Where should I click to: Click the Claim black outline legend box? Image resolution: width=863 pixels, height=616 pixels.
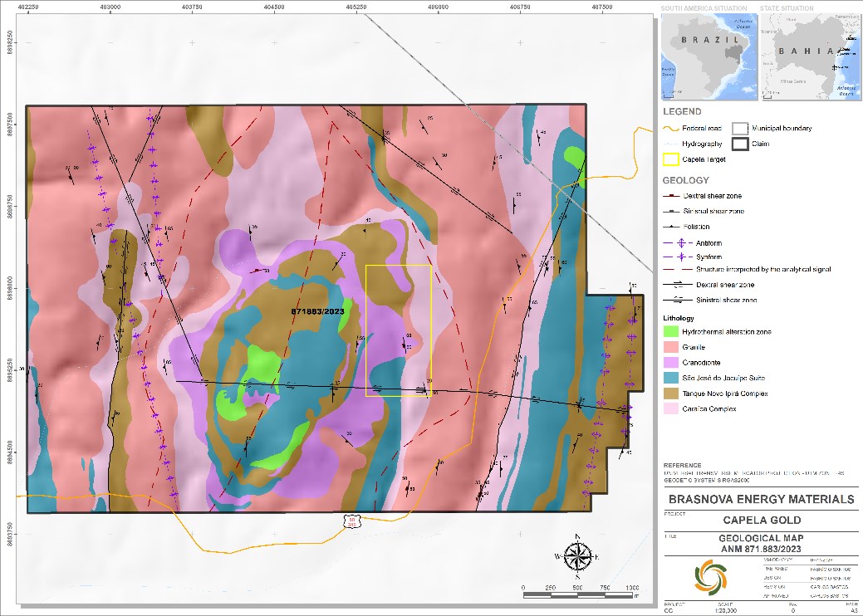[740, 144]
